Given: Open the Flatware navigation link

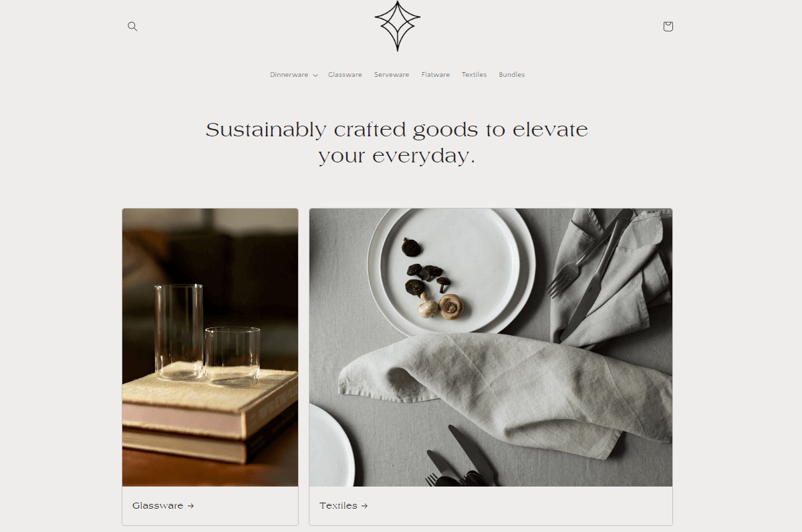Looking at the screenshot, I should (x=436, y=75).
